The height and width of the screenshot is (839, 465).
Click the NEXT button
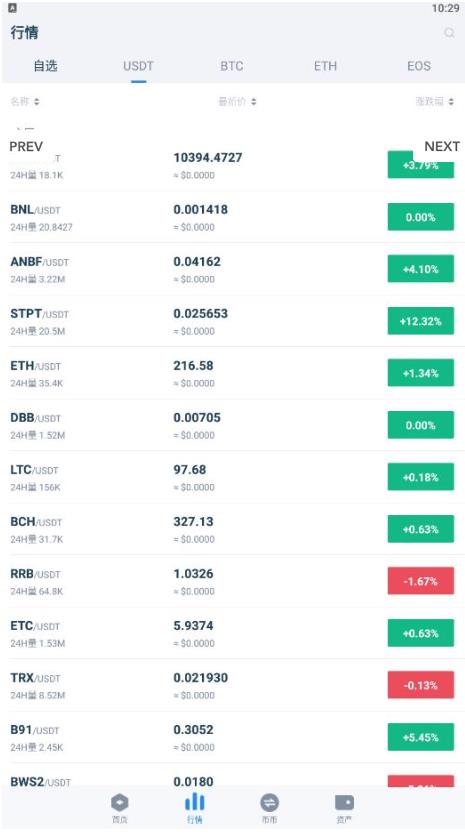point(442,146)
